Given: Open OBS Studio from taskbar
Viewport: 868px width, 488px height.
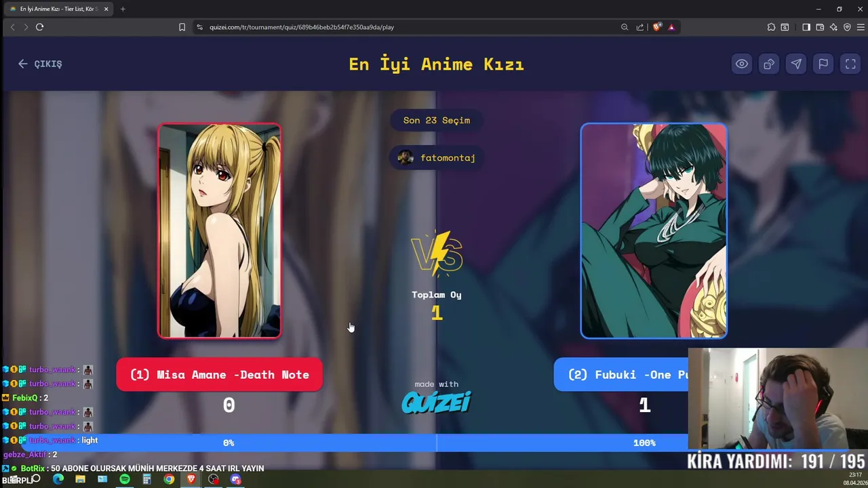Looking at the screenshot, I should coord(214,479).
